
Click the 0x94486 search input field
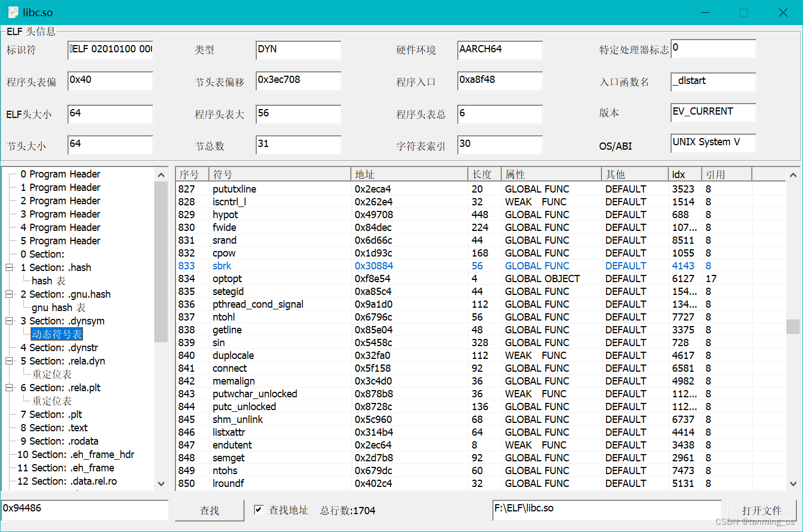click(x=84, y=509)
